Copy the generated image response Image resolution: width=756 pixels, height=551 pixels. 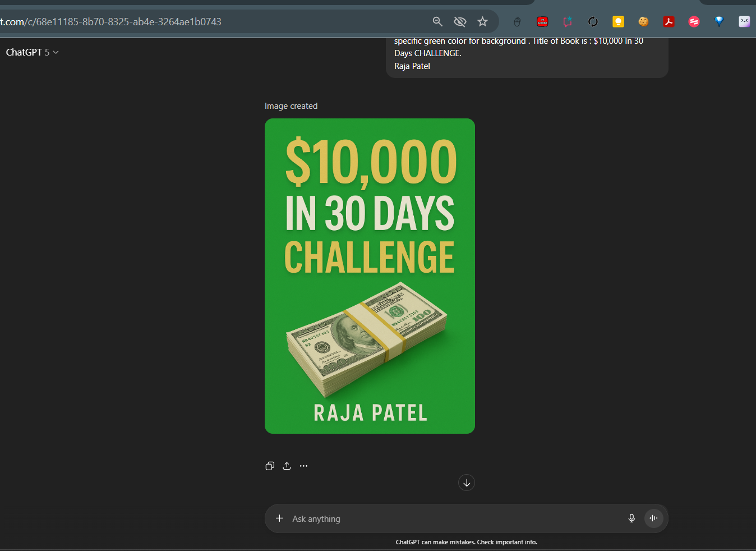[x=270, y=466]
